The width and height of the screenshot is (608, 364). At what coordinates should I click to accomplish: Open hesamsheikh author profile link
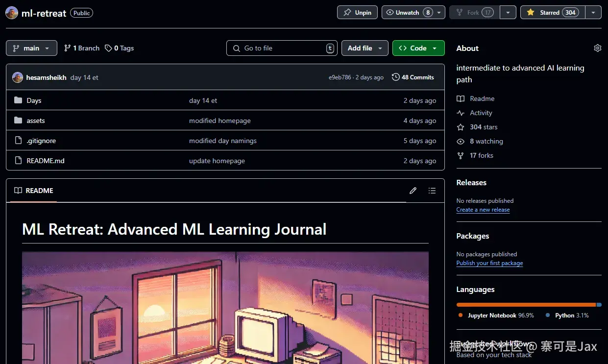click(x=46, y=77)
